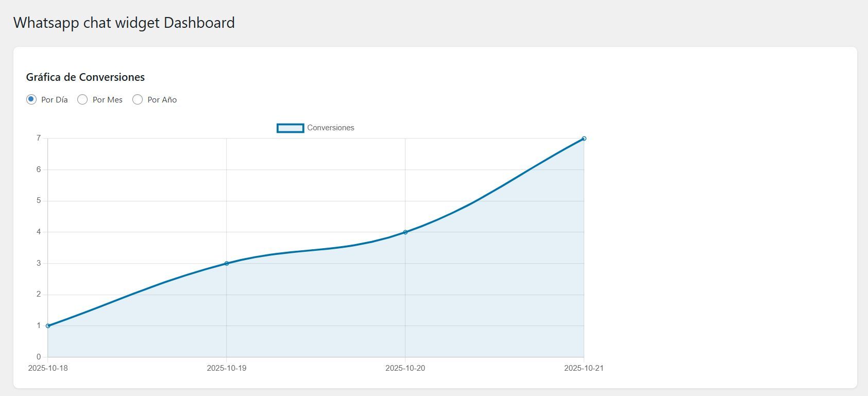Click the 2025-10-19 x-axis date label
Image resolution: width=868 pixels, height=396 pixels.
click(x=227, y=368)
